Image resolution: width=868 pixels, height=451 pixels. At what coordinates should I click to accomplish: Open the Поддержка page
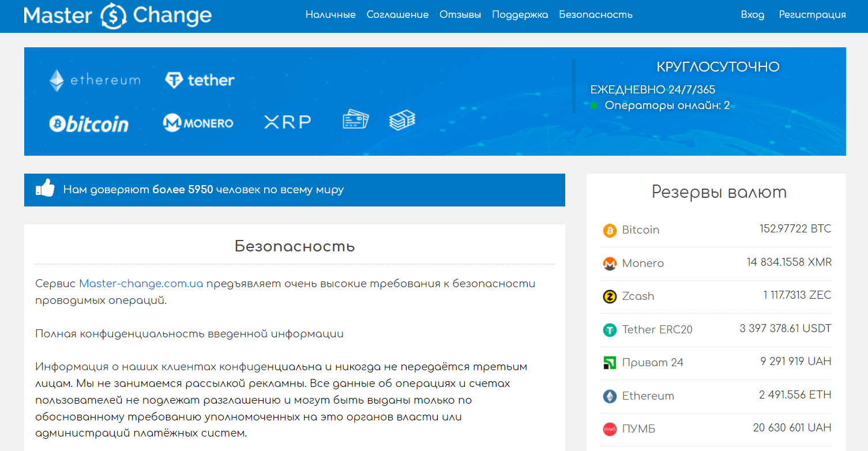(520, 15)
